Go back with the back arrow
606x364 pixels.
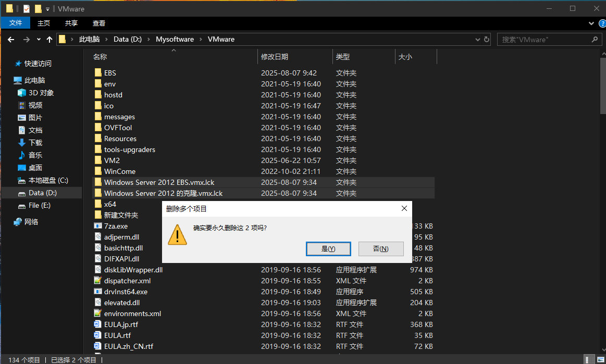click(x=11, y=40)
